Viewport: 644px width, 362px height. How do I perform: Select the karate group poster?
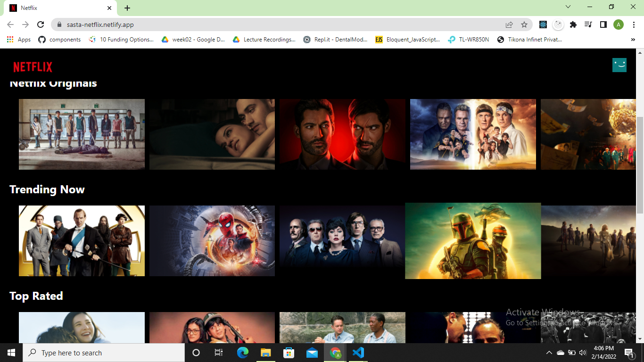(473, 134)
